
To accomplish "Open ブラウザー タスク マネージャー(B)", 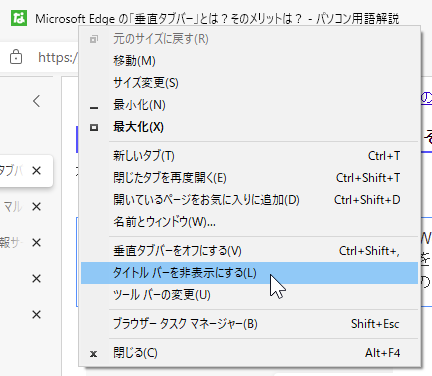I will tap(249, 324).
